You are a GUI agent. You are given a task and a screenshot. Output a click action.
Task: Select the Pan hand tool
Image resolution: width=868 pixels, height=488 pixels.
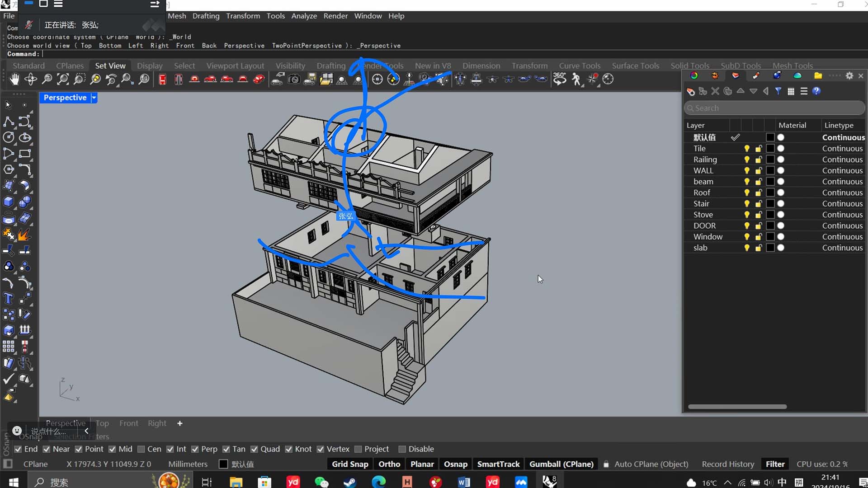click(x=14, y=80)
